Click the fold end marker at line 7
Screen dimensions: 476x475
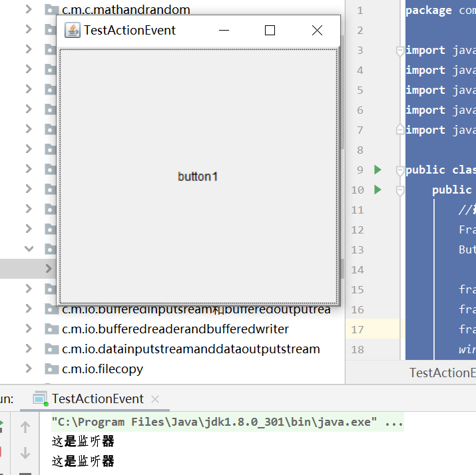pos(400,130)
